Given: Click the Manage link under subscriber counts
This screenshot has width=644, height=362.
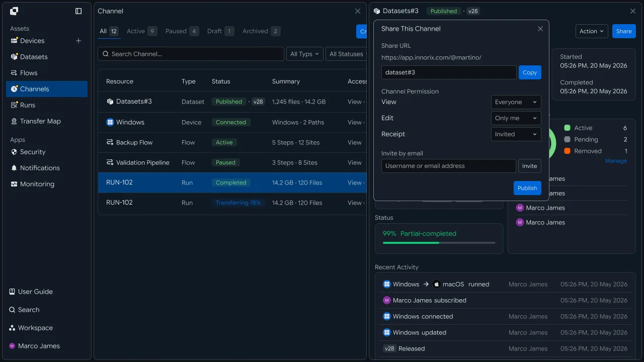Looking at the screenshot, I should 616,161.
